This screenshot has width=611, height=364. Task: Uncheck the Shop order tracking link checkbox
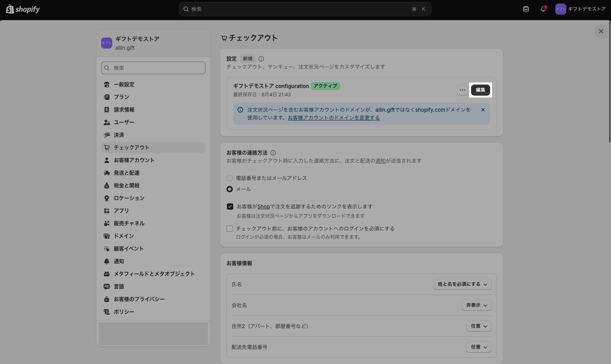[x=230, y=206]
